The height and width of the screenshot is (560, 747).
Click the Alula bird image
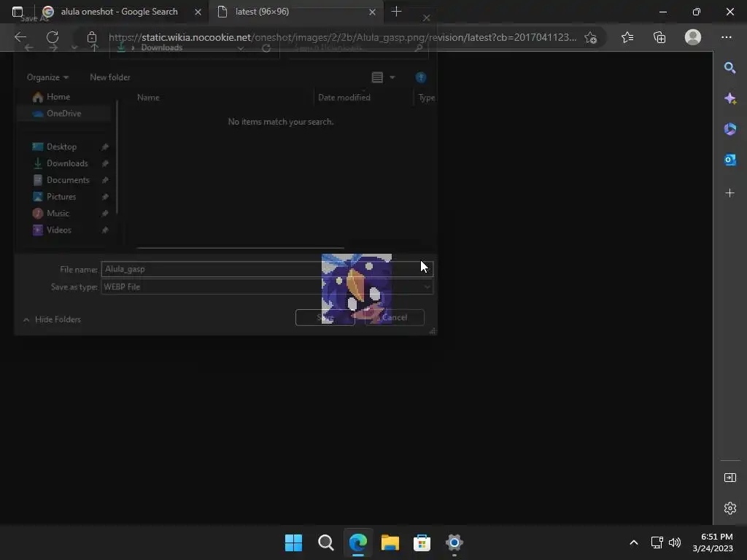point(356,289)
